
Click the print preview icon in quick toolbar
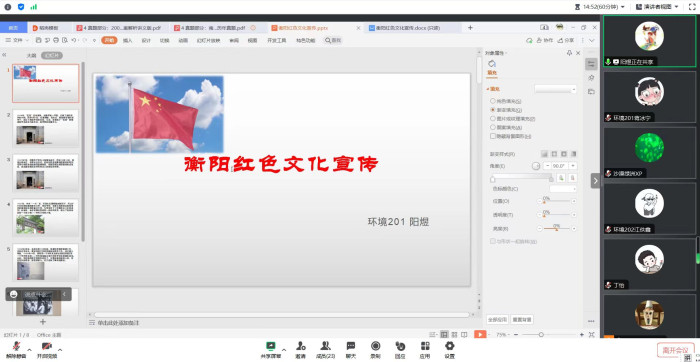(65, 40)
